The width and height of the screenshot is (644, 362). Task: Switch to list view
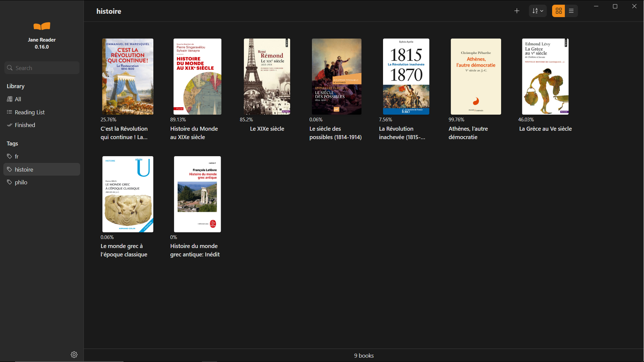(571, 11)
